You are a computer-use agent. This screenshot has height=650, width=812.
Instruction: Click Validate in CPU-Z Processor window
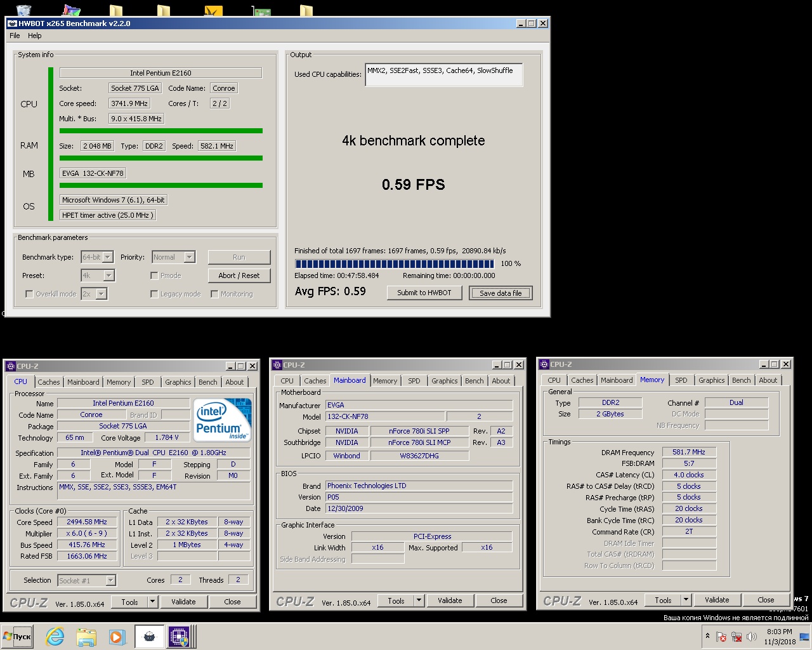(x=183, y=602)
